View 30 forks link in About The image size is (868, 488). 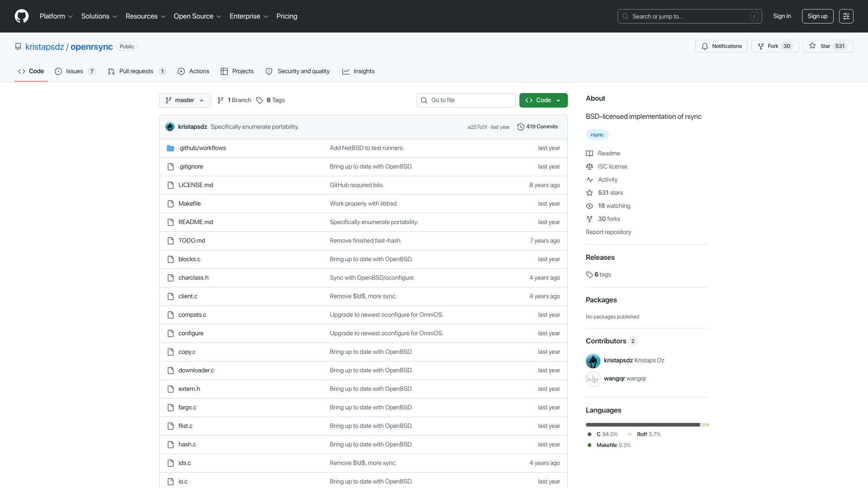[603, 219]
